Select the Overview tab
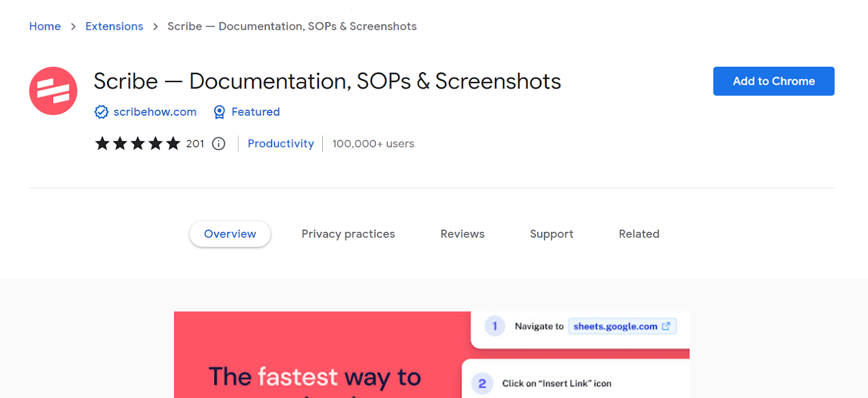Image resolution: width=868 pixels, height=398 pixels. pos(230,234)
